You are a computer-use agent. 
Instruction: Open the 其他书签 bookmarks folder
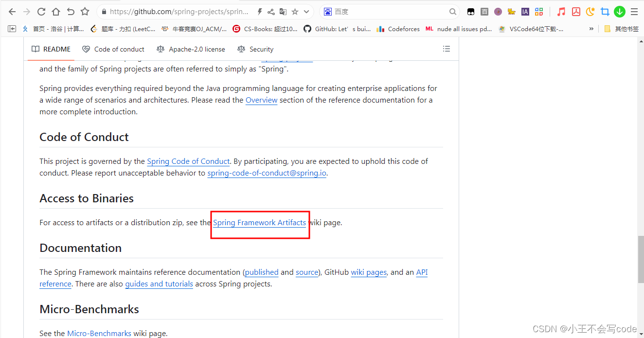tap(621, 29)
